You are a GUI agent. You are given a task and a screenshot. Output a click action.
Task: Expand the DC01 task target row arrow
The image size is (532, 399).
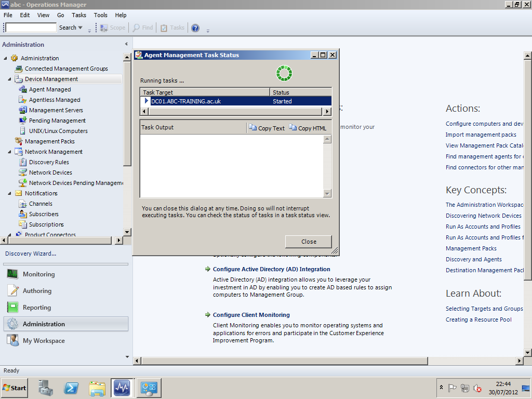pyautogui.click(x=146, y=101)
